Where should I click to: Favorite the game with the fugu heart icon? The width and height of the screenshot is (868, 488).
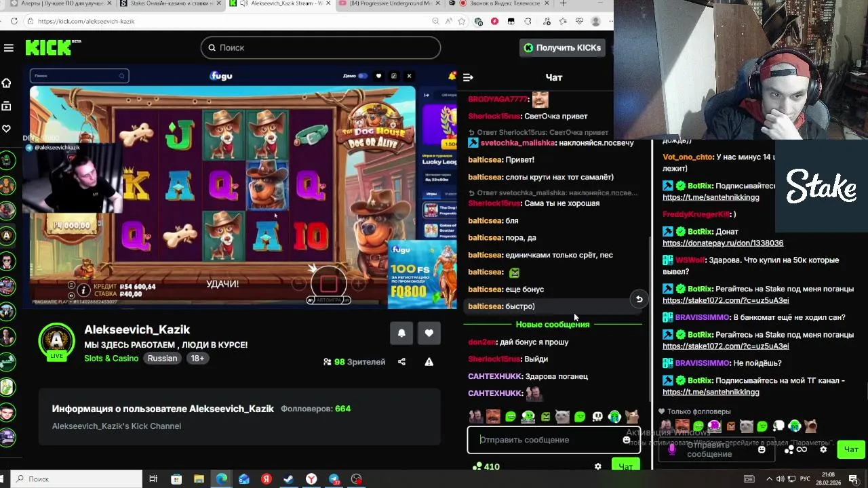[378, 76]
